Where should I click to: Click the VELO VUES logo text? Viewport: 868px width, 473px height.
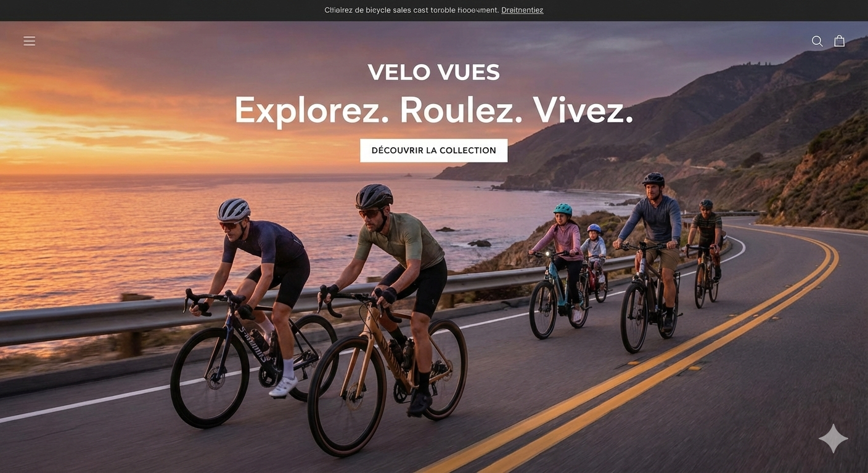coord(433,73)
